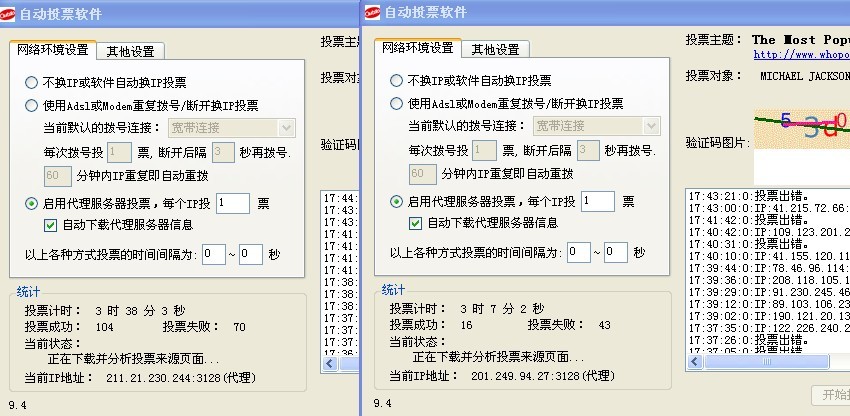Image resolution: width=850 pixels, height=416 pixels.
Task: Select 启用代理服务器投票 radio in right window
Action: (396, 202)
